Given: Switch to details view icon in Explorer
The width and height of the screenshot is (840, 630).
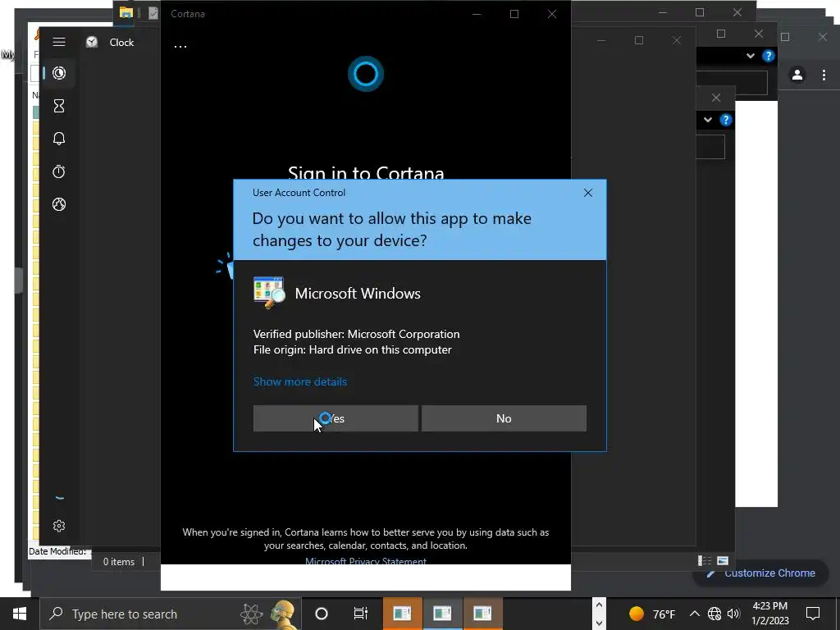Looking at the screenshot, I should 705,561.
